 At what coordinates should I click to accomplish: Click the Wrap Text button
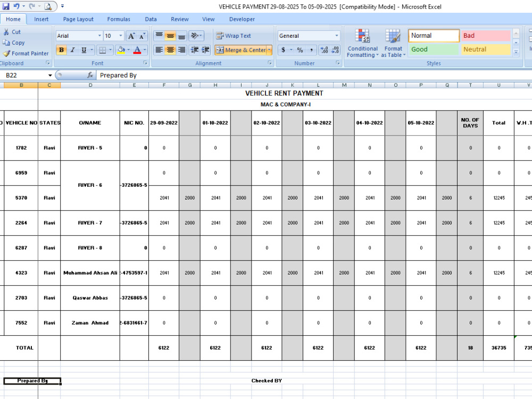pos(234,36)
